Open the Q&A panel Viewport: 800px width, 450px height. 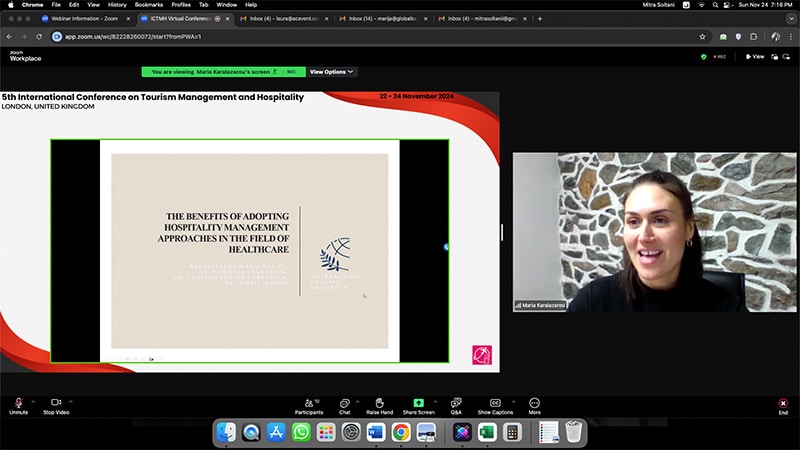click(456, 403)
